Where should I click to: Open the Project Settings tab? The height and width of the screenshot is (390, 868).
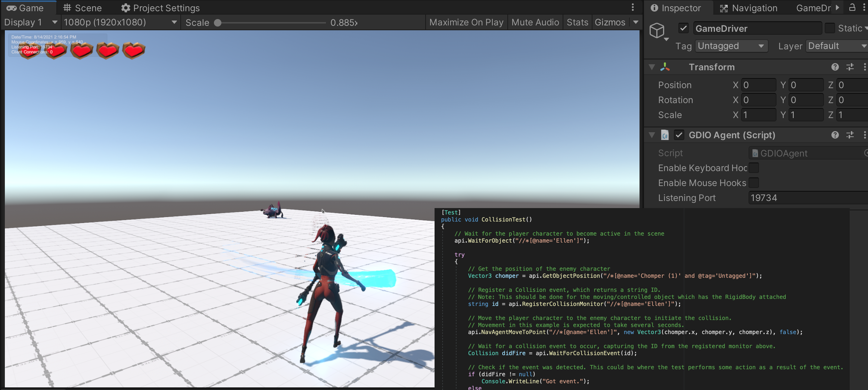click(160, 8)
